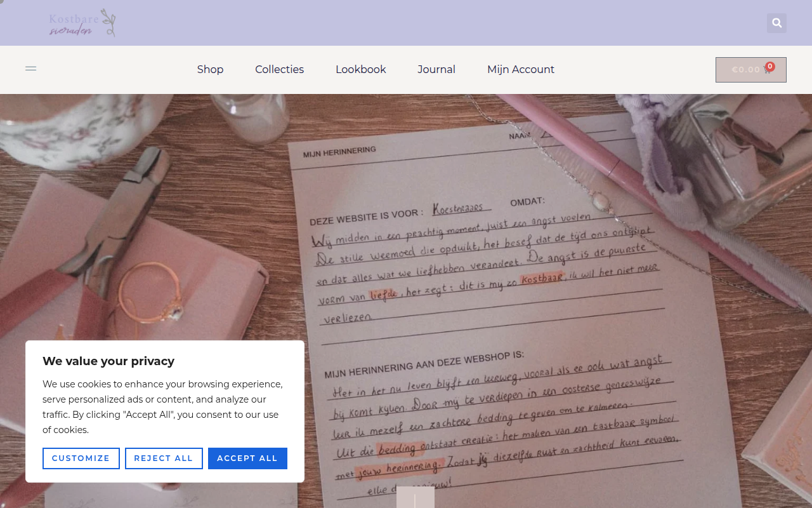Open the €0.00 shopping cart
This screenshot has width=812, height=508.
(751, 70)
